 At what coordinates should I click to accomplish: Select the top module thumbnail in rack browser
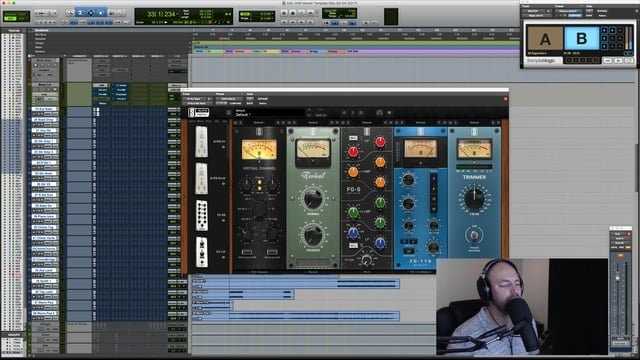click(201, 142)
